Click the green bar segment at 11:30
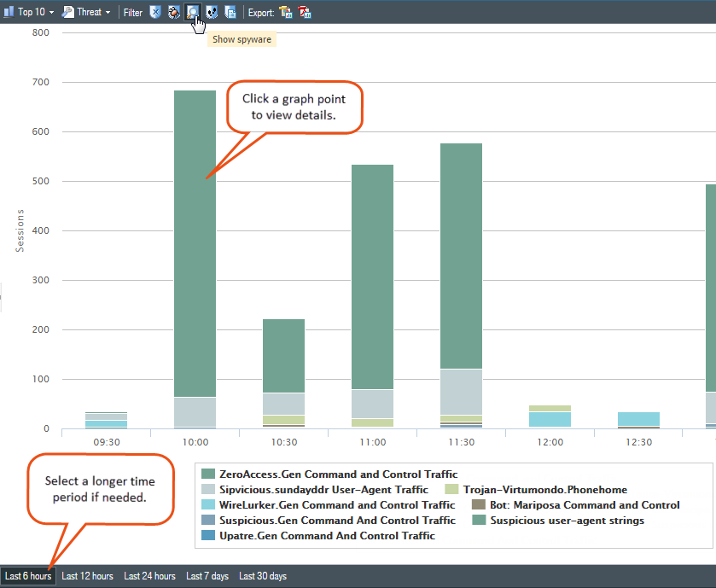Viewport: 716px width, 588px height. tap(461, 256)
